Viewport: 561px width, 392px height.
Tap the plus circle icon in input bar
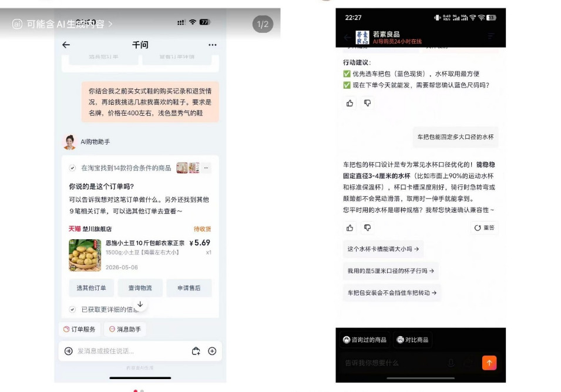click(212, 351)
